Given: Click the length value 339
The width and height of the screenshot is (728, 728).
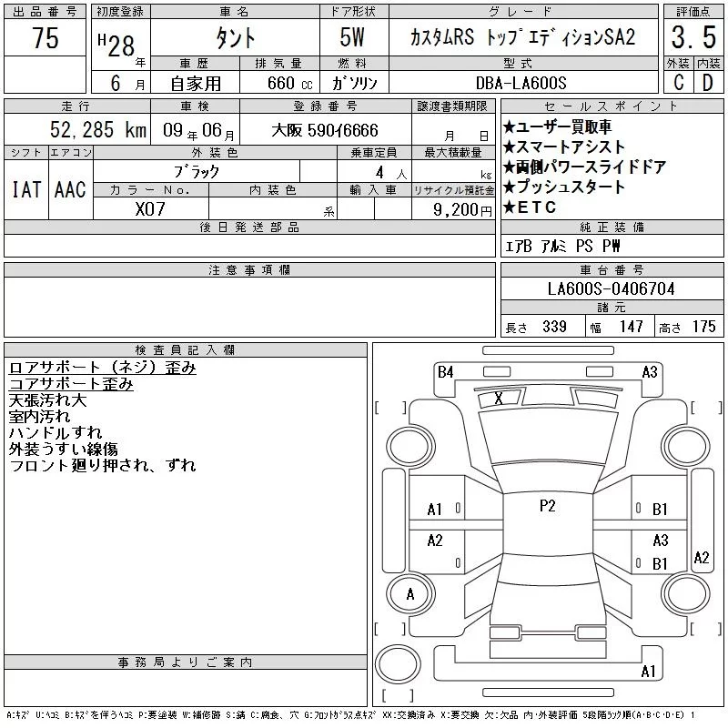Looking at the screenshot, I should [554, 327].
